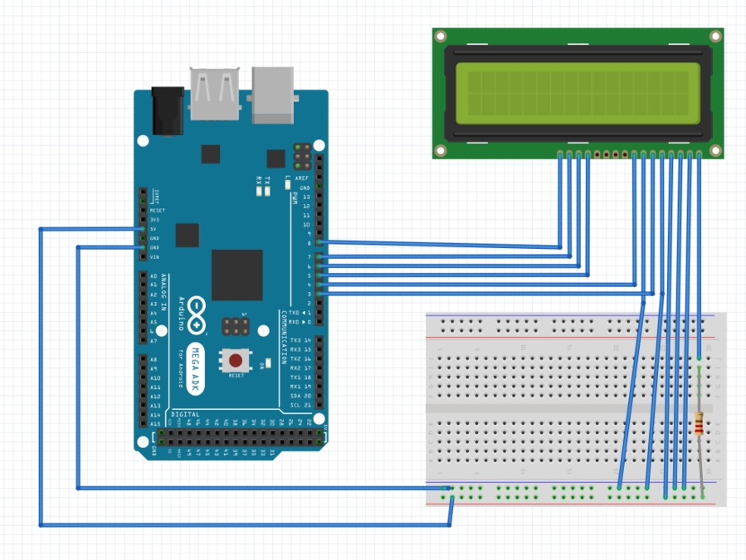Select the VIN pin on the Arduino
Viewport: 746px width, 560px height.
[143, 257]
